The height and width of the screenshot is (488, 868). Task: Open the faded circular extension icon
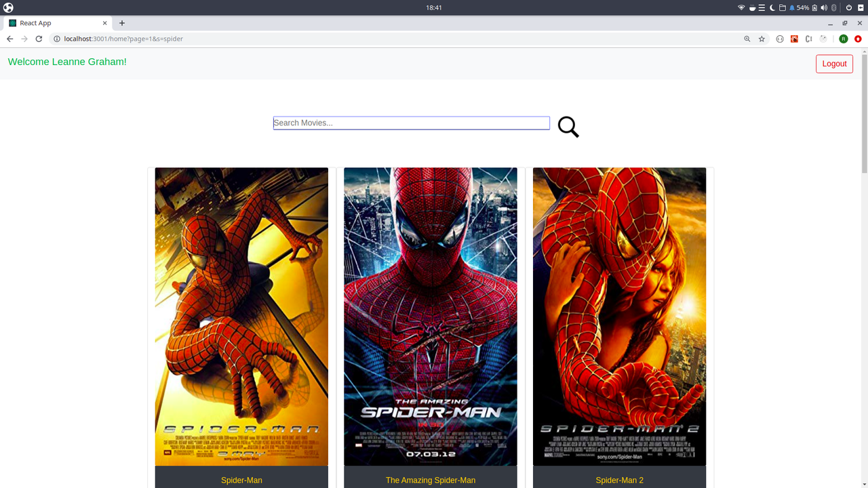coord(823,39)
